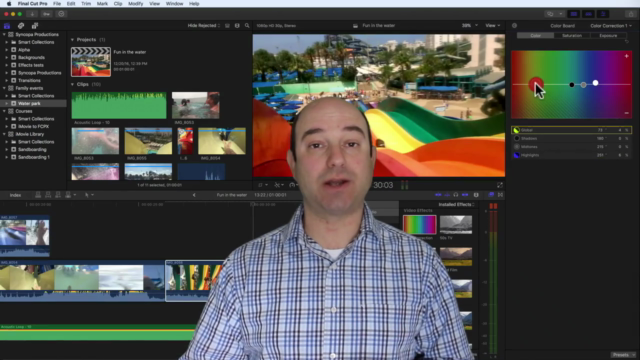Click the Index button
640x360 pixels.
coord(15,195)
